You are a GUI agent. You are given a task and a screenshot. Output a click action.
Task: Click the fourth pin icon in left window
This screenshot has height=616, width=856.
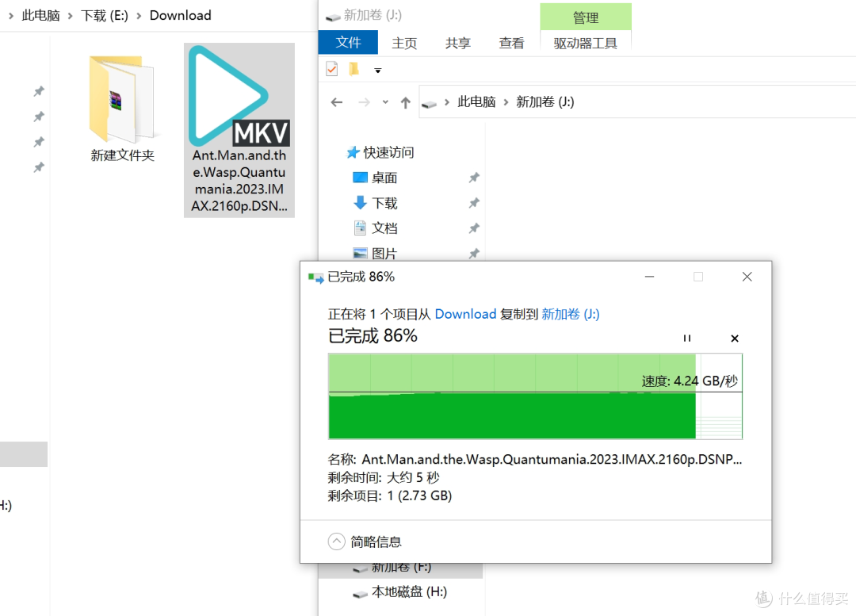point(39,167)
